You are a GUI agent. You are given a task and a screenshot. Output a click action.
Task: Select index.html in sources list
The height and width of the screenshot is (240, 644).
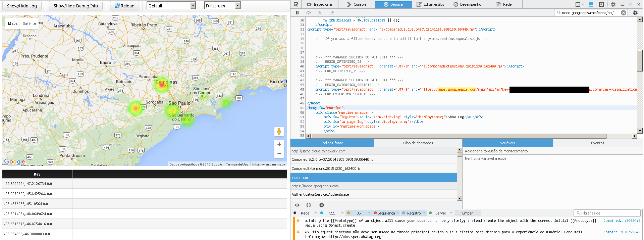click(374, 178)
